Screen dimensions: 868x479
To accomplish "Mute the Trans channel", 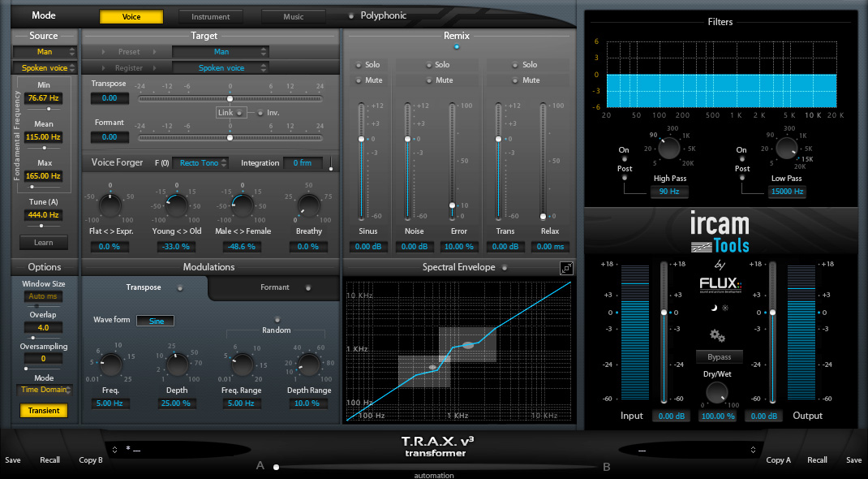I will [515, 80].
